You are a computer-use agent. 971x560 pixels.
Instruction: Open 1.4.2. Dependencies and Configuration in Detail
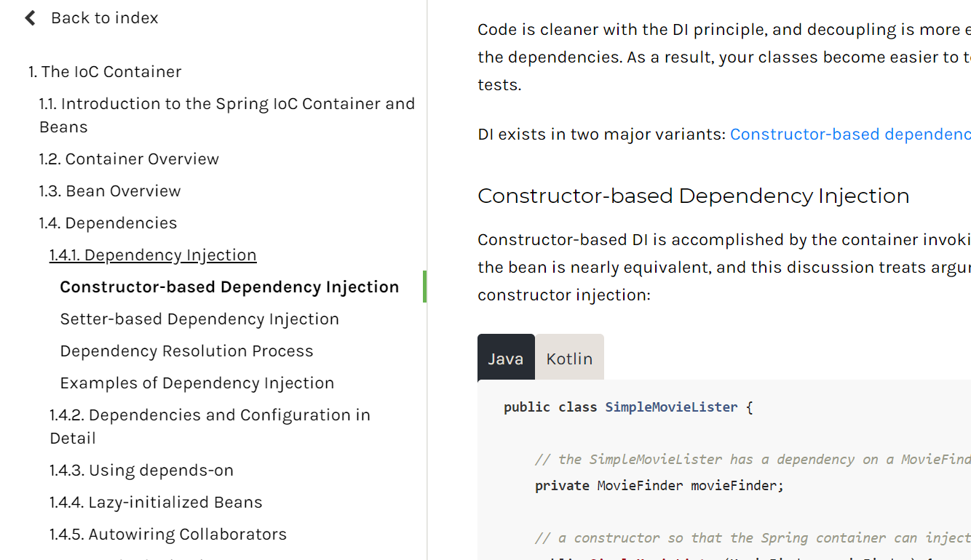point(210,426)
